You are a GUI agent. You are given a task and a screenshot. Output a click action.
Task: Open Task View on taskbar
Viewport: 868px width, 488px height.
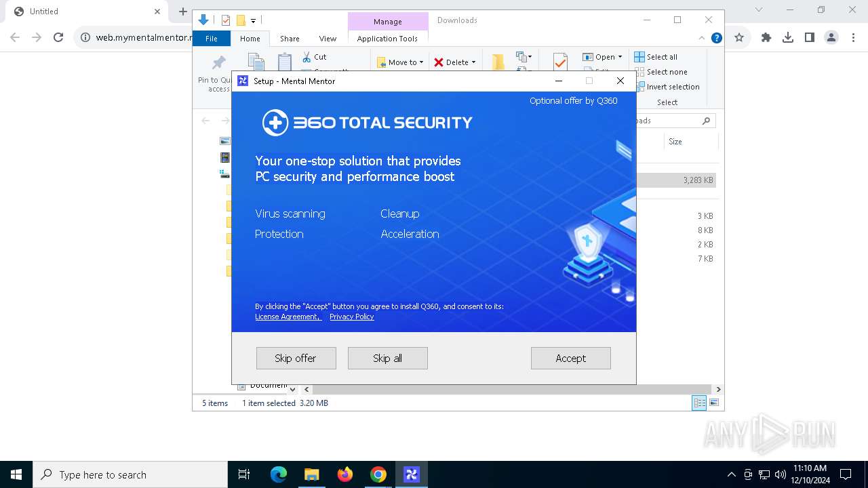(x=244, y=474)
